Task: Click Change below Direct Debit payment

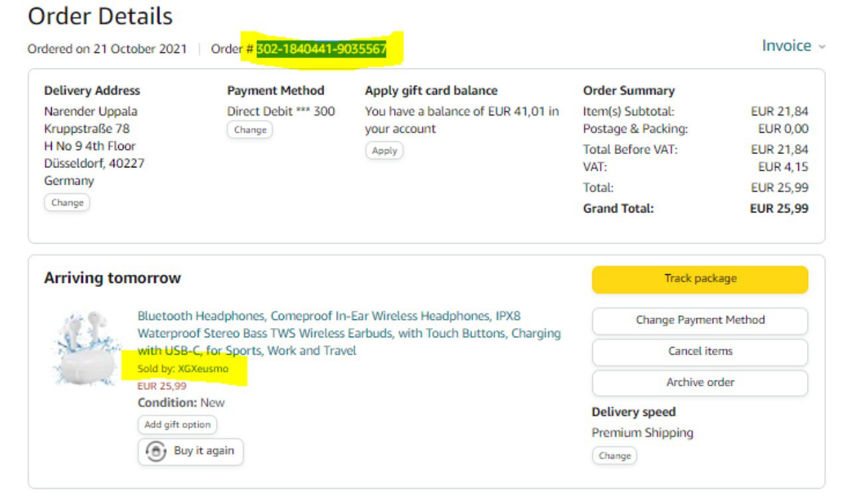Action: (250, 129)
